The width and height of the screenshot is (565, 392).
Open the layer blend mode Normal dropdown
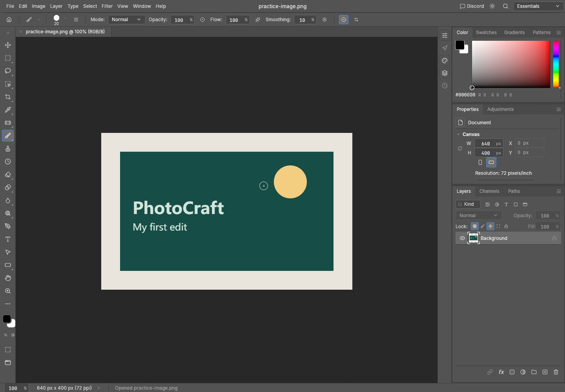coord(479,215)
